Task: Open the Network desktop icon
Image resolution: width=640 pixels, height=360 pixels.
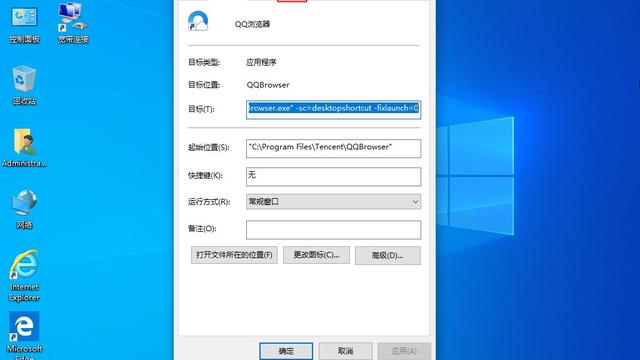Action: click(x=24, y=209)
